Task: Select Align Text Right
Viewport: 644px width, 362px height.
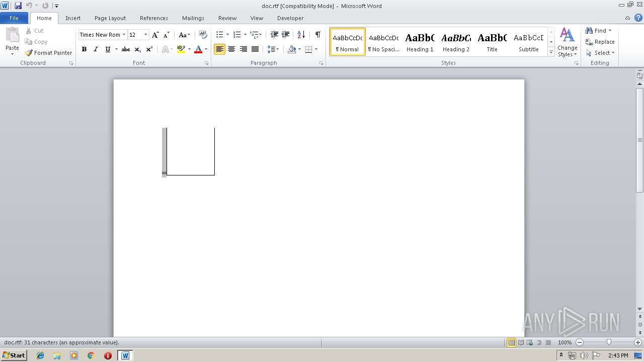Action: 244,49
